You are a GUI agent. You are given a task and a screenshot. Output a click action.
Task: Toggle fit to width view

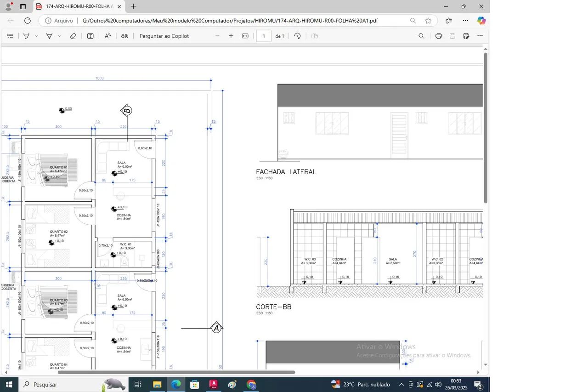tap(245, 36)
